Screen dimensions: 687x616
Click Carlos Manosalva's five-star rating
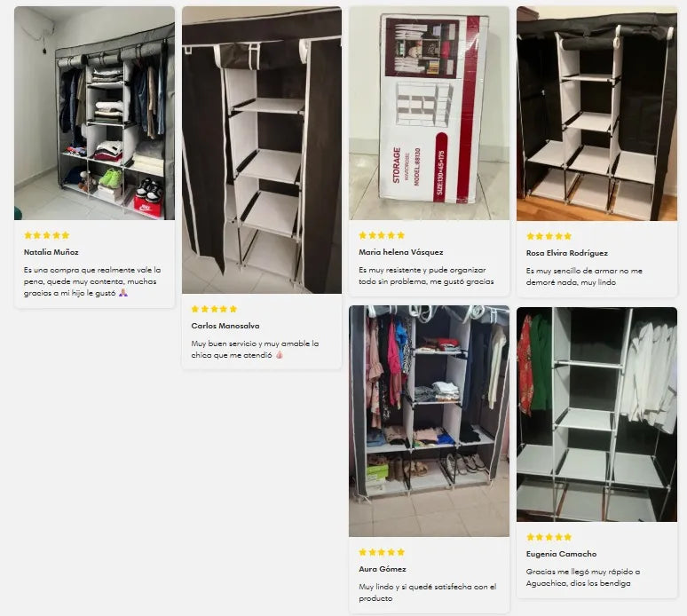tap(214, 309)
